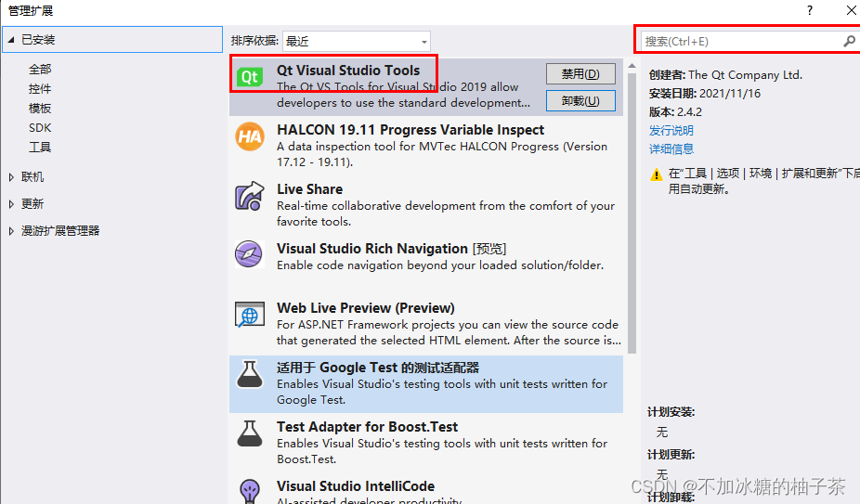
Task: Select the 控件 subcategory
Action: point(40,89)
